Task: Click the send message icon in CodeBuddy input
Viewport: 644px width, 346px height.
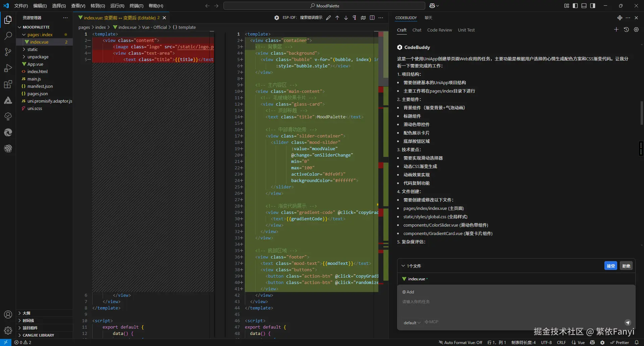Action: (628, 323)
